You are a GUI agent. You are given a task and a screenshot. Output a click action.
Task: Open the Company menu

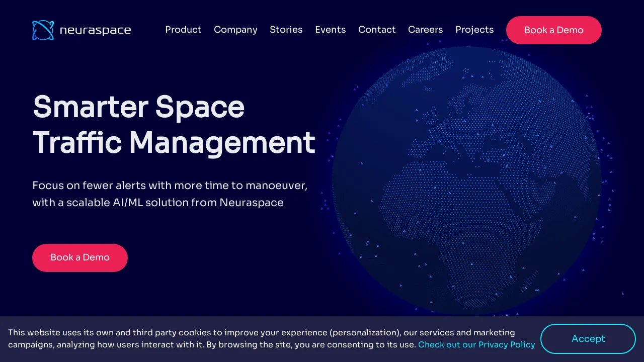coord(235,30)
